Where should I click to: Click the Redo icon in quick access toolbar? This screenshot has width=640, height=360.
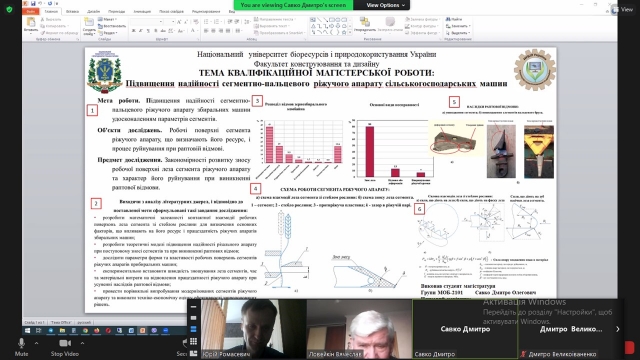point(50,3)
